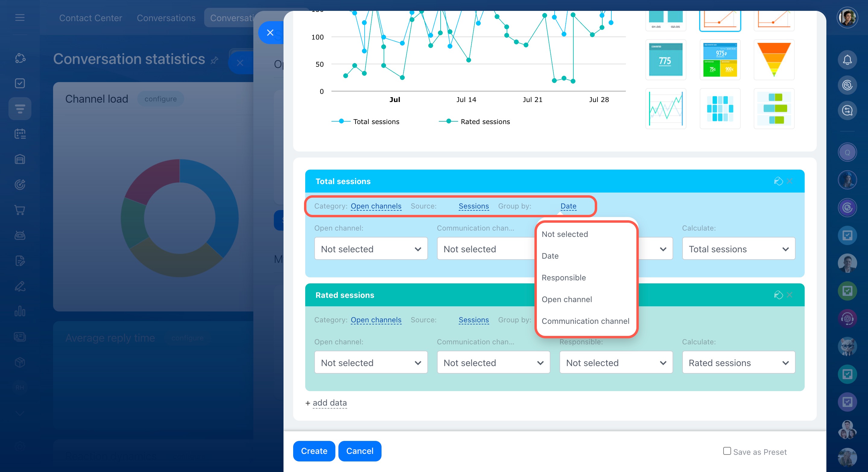Screen dimensions: 868x472
Task: Open Rated sessions Responsible dropdown
Action: (x=616, y=362)
